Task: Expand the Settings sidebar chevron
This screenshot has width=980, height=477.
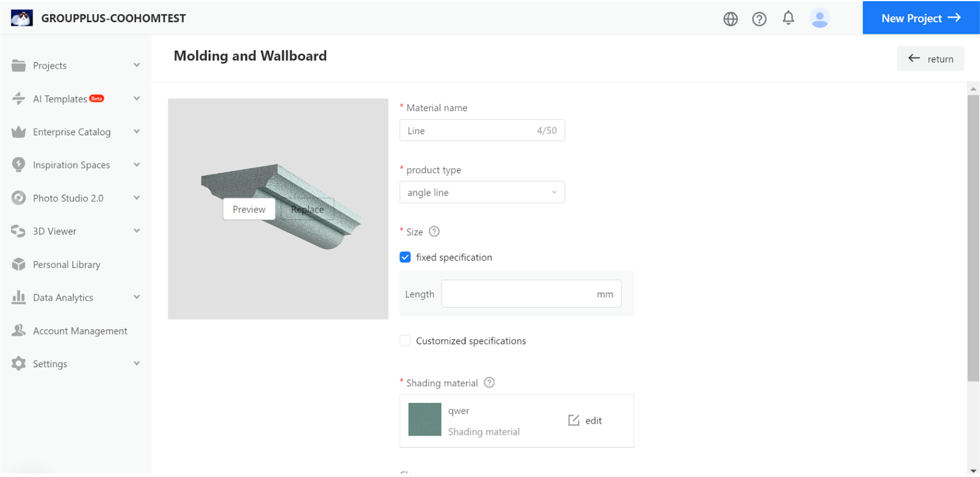Action: [x=137, y=363]
